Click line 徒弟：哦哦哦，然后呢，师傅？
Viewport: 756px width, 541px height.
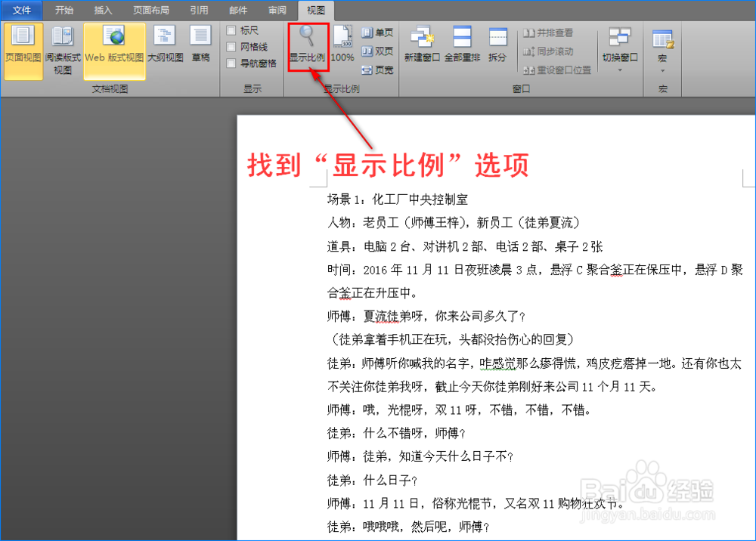click(408, 527)
